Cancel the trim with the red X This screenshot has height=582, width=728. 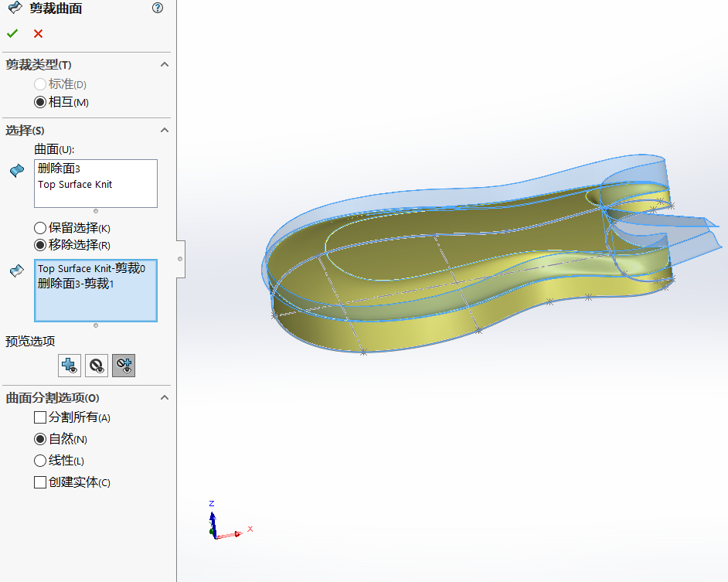(38, 33)
